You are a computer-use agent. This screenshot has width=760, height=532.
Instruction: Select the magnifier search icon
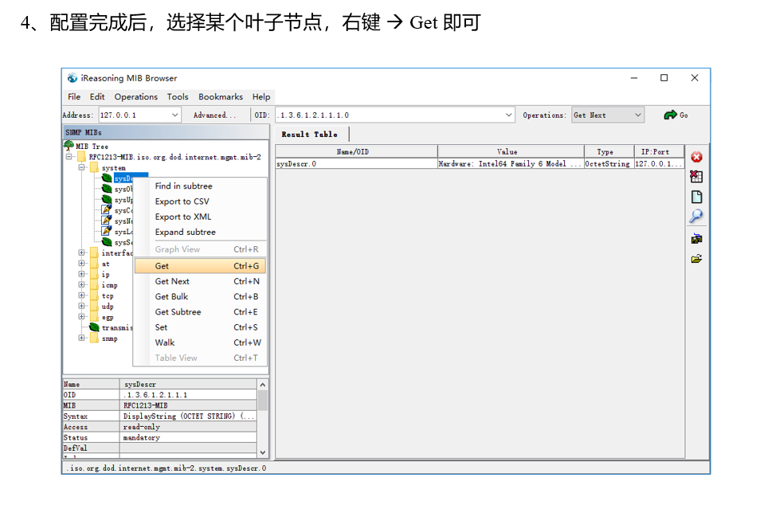click(696, 215)
